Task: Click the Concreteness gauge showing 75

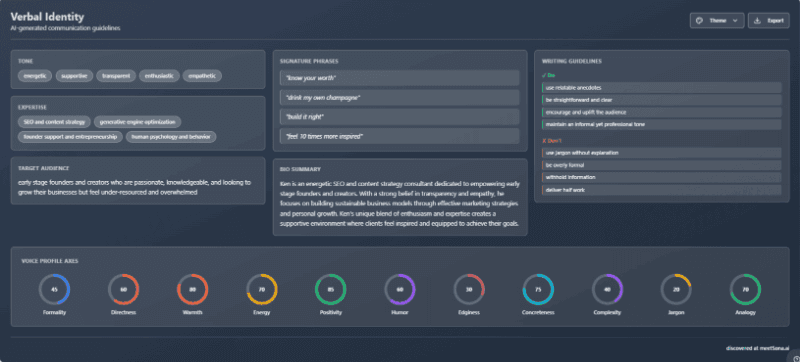Action: tap(538, 289)
